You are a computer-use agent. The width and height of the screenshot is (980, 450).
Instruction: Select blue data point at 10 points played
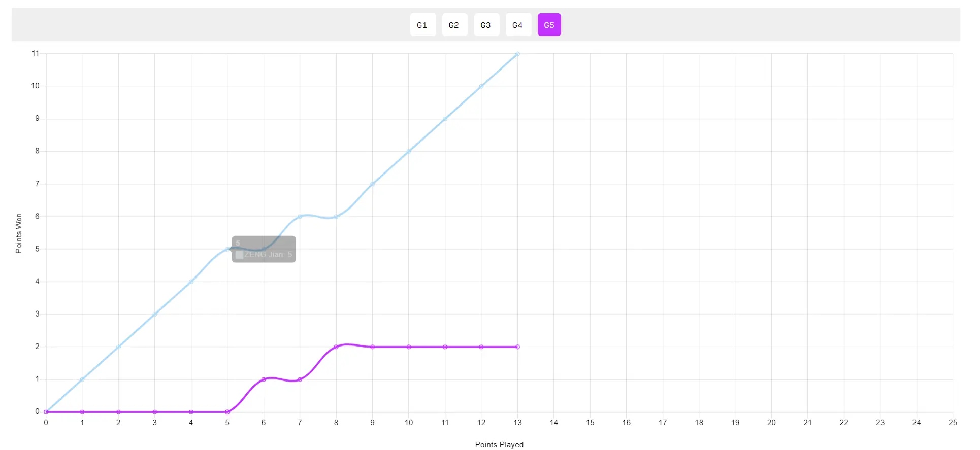click(x=409, y=152)
